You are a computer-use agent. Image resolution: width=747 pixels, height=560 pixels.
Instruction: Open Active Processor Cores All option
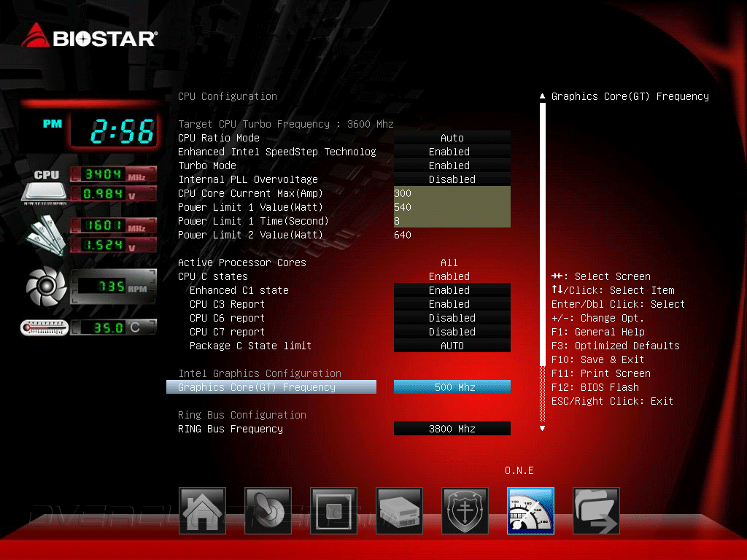coord(449,262)
